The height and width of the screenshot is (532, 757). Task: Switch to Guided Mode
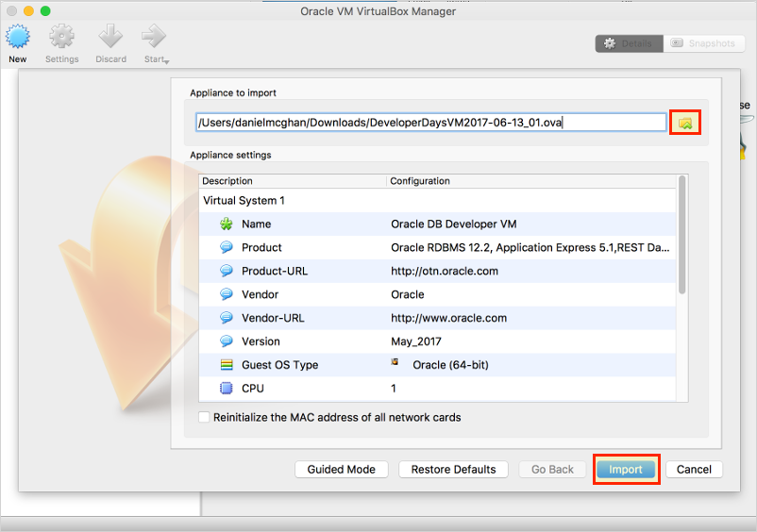(341, 469)
